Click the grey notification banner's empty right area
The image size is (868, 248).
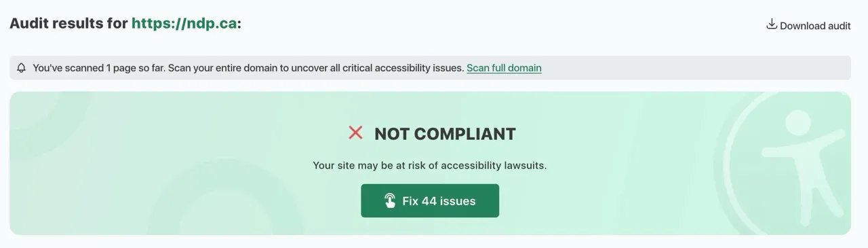[x=695, y=68]
